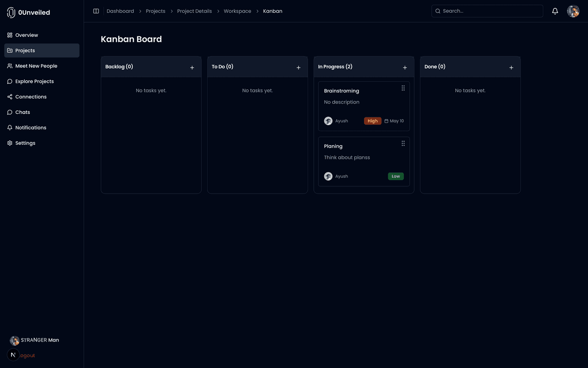588x368 pixels.
Task: Open Overview in the sidebar
Action: coord(26,35)
